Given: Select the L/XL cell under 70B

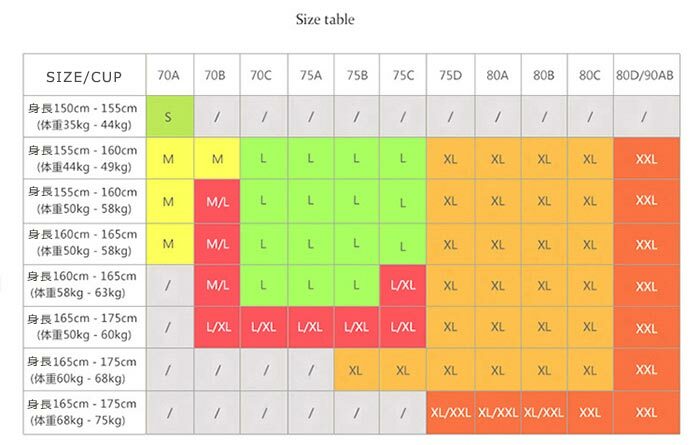Looking at the screenshot, I should (217, 327).
